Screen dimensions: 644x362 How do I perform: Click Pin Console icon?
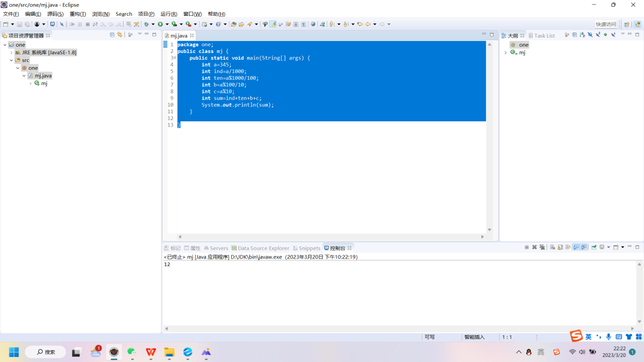point(594,247)
